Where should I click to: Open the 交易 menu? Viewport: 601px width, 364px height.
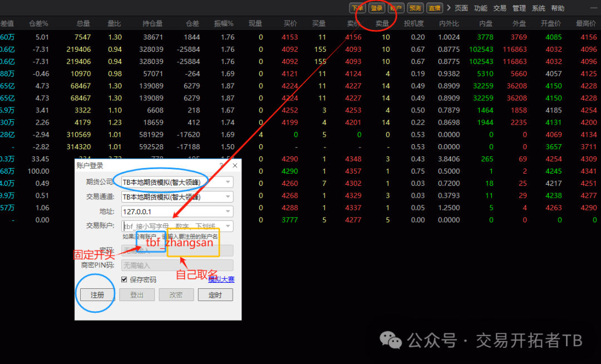click(x=499, y=8)
